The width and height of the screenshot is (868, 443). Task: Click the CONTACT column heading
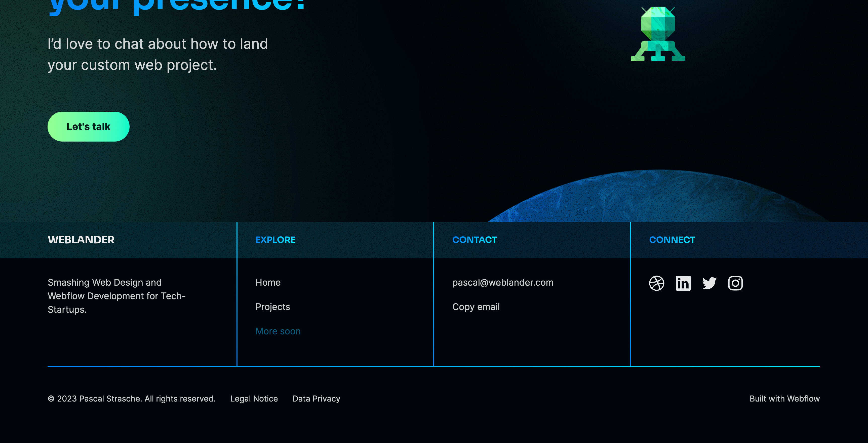(475, 240)
